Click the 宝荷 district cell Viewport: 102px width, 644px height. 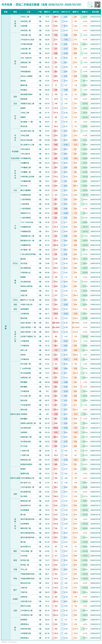click(x=15, y=97)
